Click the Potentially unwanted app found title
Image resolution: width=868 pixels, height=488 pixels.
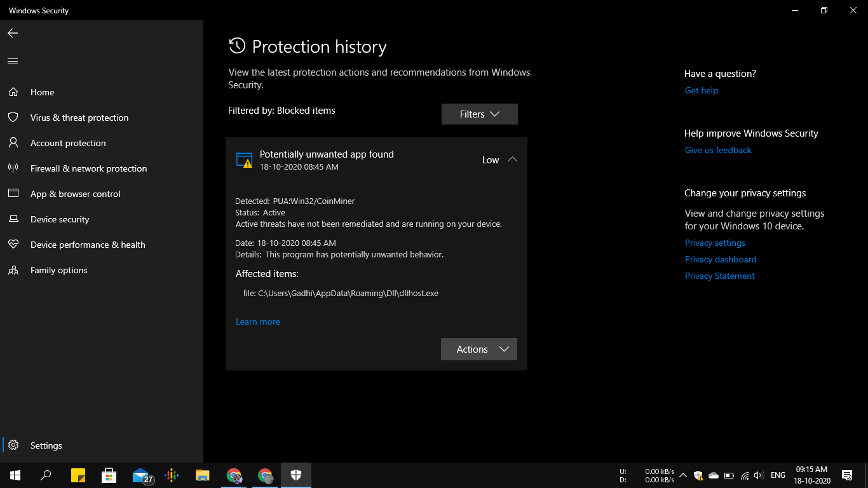click(x=327, y=154)
